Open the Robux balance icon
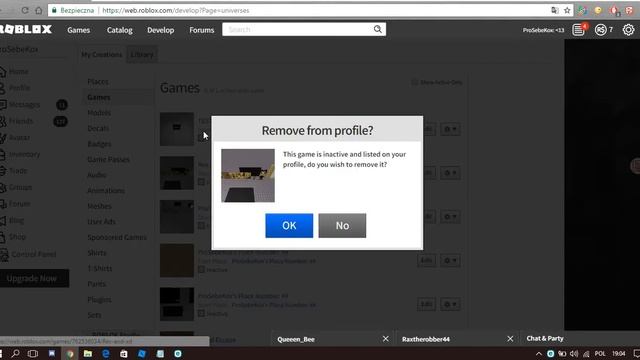This screenshot has height=360, width=640. [x=600, y=30]
